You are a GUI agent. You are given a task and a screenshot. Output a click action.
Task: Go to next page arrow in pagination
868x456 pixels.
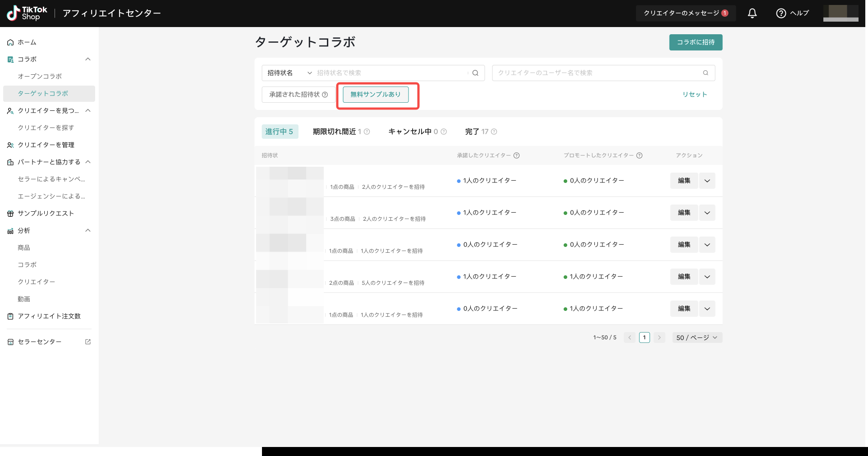[659, 337]
